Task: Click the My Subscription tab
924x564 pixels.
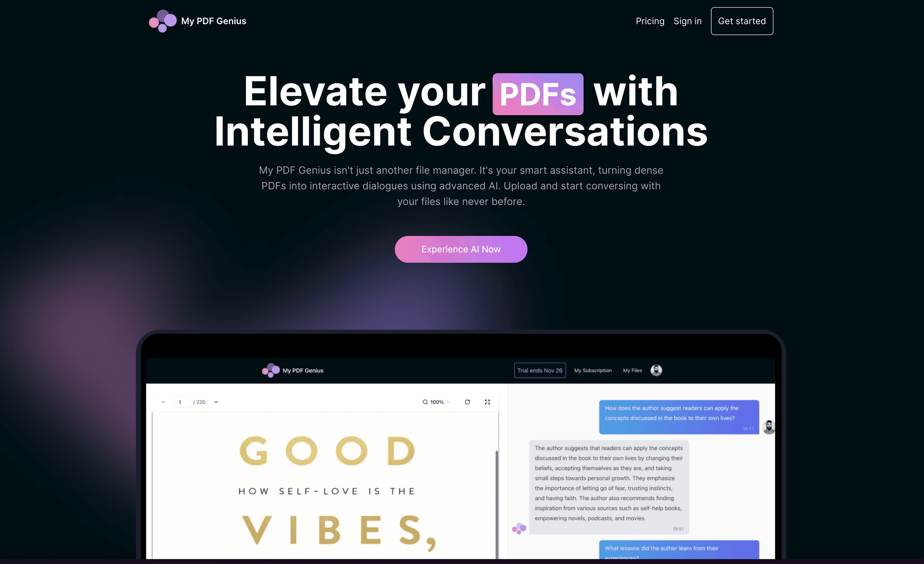Action: (x=593, y=370)
